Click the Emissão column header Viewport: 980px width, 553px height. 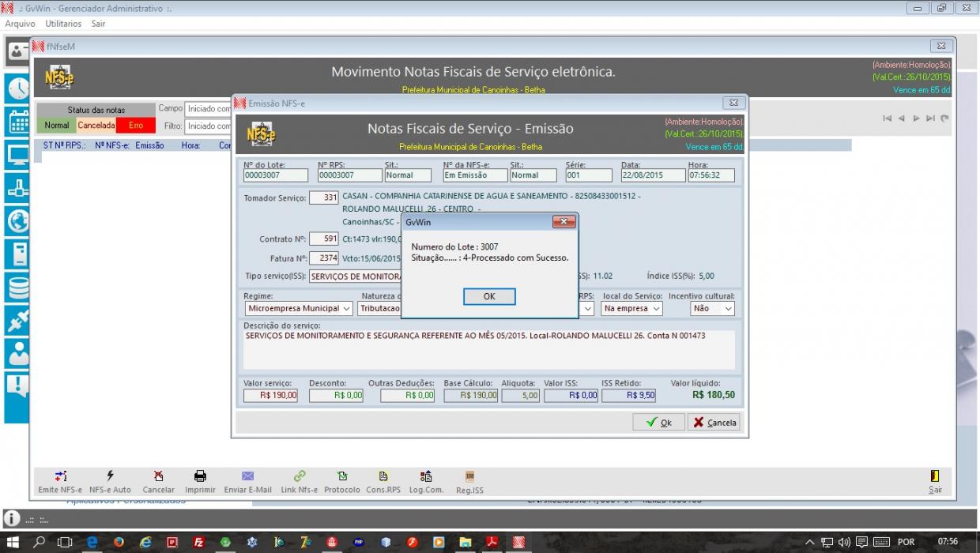pos(149,145)
